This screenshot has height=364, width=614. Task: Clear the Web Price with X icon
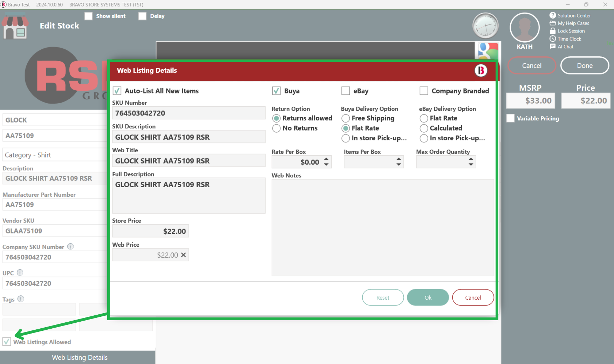click(183, 255)
